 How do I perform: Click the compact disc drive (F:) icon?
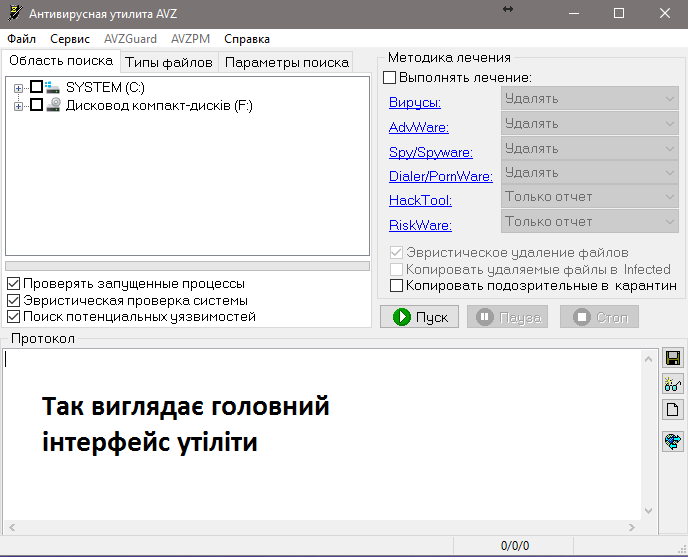coord(53,105)
